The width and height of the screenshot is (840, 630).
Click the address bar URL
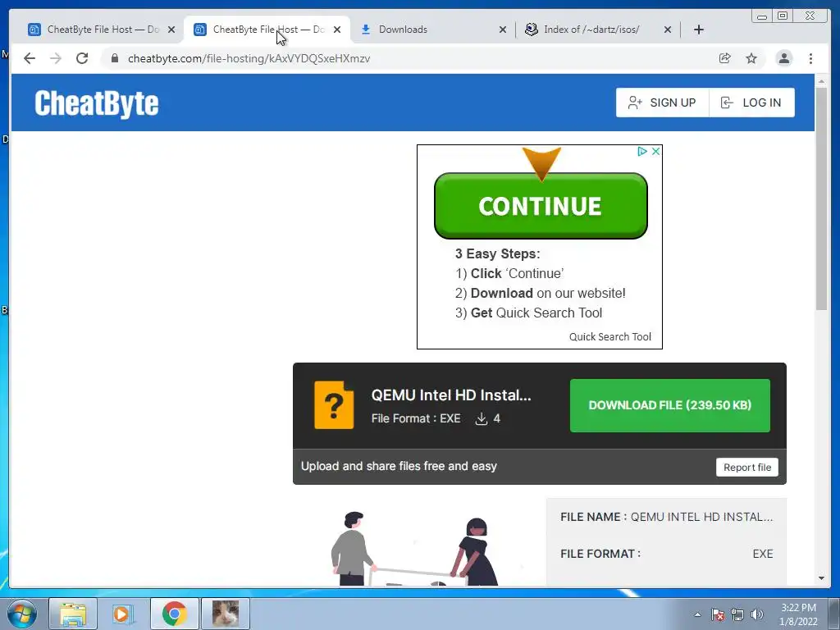[x=249, y=58]
